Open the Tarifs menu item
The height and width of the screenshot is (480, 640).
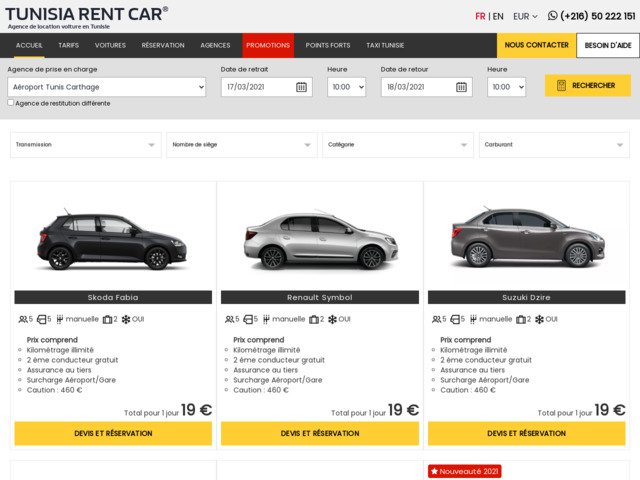(x=69, y=45)
